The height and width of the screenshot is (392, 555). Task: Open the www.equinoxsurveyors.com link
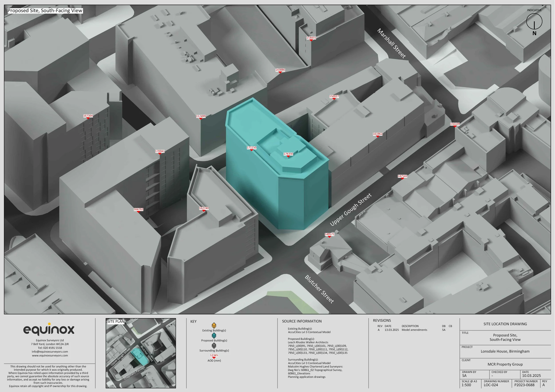click(50, 356)
